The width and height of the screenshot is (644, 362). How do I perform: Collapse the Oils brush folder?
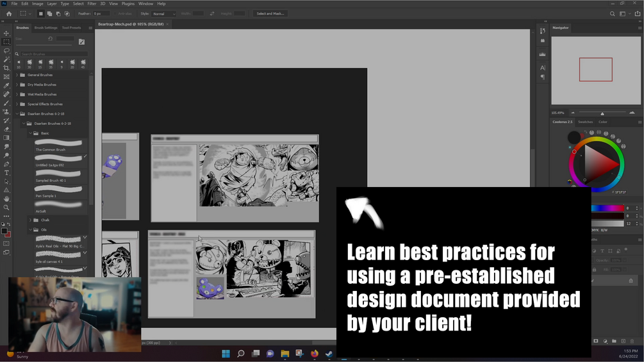[x=30, y=230]
